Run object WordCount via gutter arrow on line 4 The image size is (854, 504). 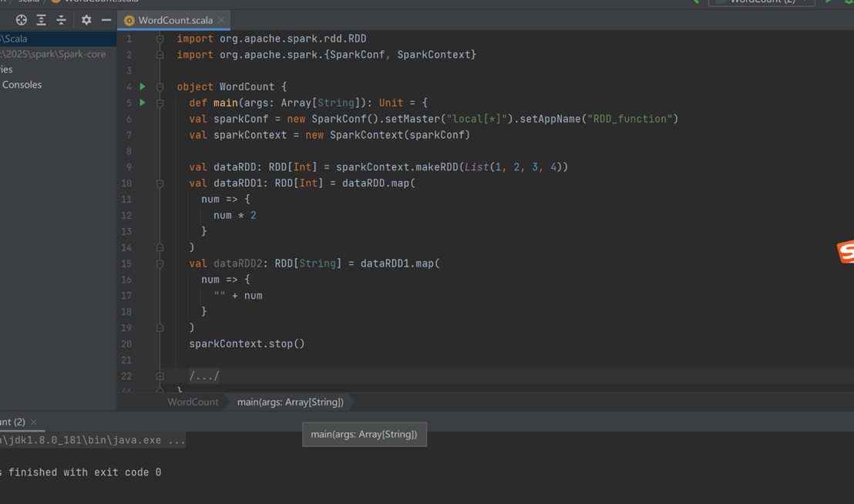click(x=143, y=86)
